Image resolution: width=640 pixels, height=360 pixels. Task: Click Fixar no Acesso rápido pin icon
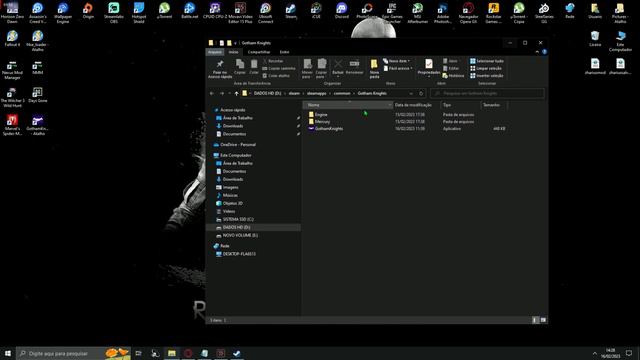[x=220, y=69]
